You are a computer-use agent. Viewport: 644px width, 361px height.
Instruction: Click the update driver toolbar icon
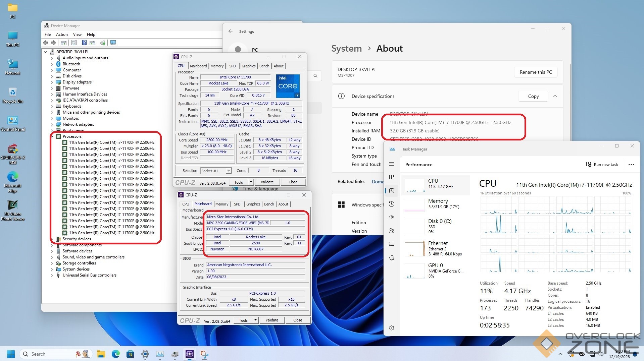103,43
